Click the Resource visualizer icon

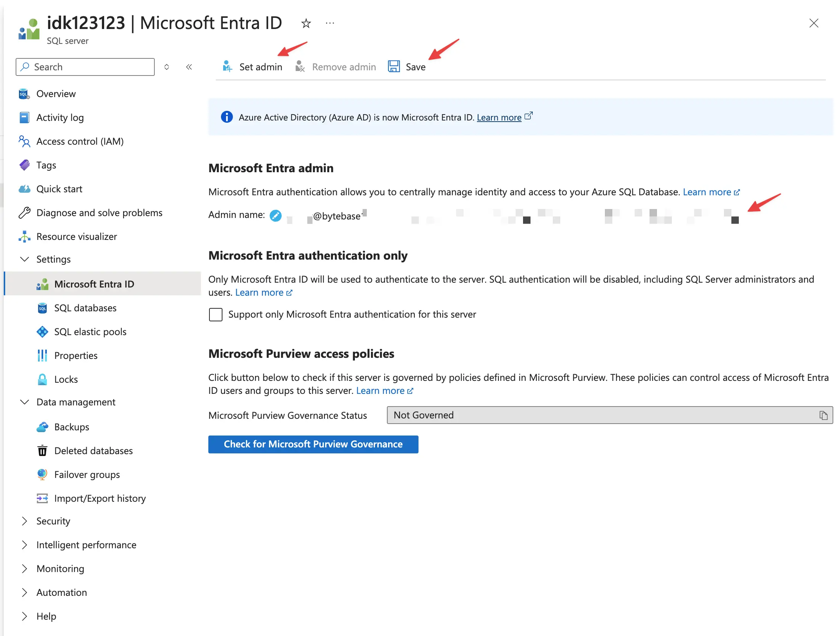(x=24, y=237)
